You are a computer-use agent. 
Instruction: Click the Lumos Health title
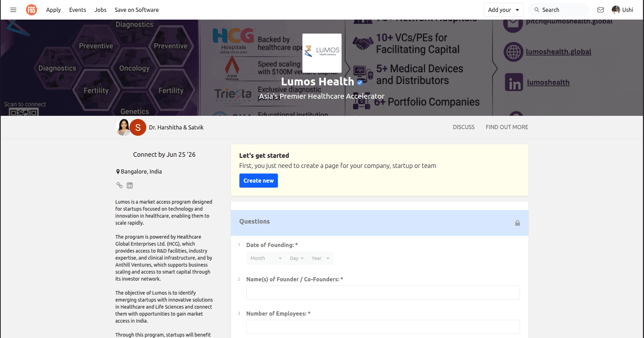pyautogui.click(x=318, y=82)
